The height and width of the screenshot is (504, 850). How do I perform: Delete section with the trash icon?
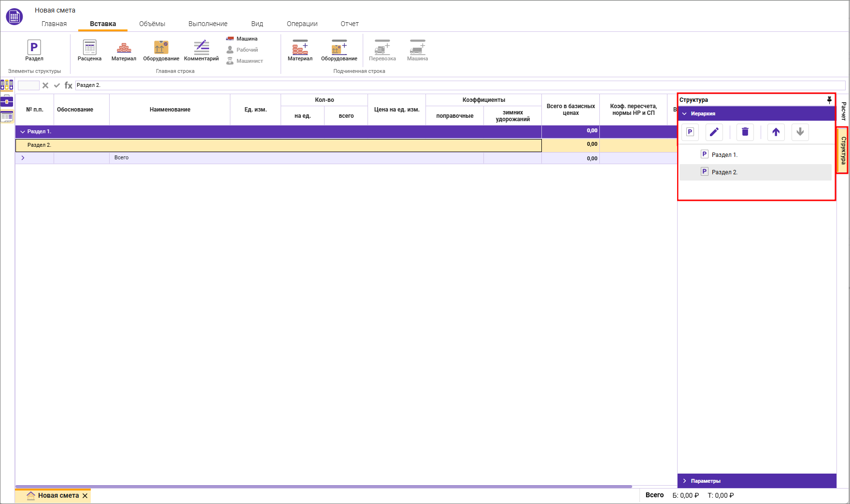(745, 132)
